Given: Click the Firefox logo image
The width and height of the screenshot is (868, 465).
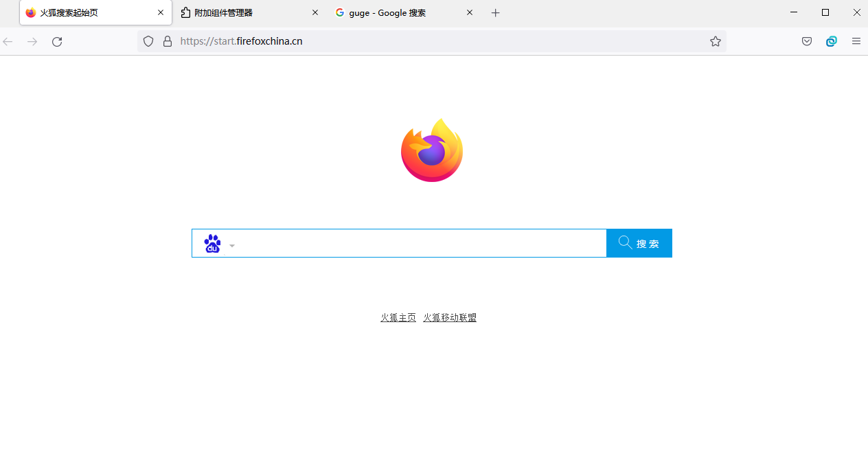Looking at the screenshot, I should tap(432, 150).
